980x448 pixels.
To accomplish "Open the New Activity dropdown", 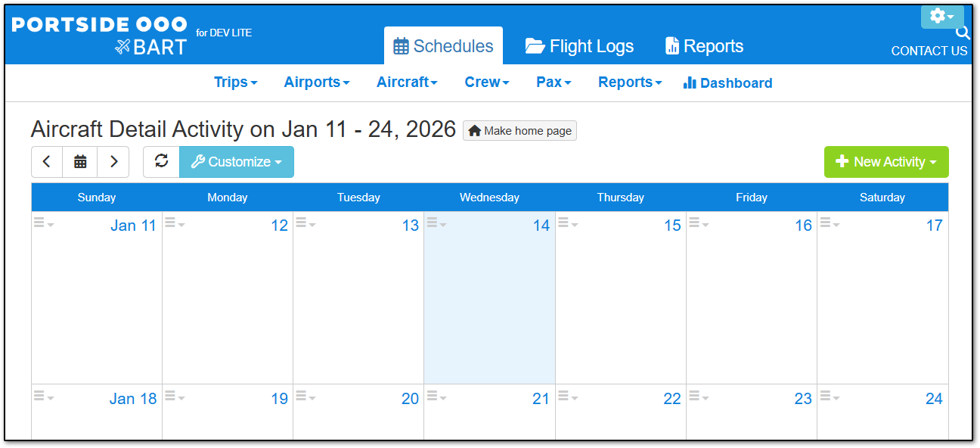I will 886,162.
